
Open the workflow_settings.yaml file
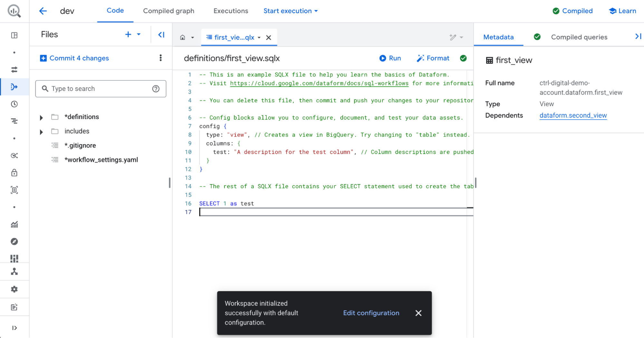coord(101,160)
